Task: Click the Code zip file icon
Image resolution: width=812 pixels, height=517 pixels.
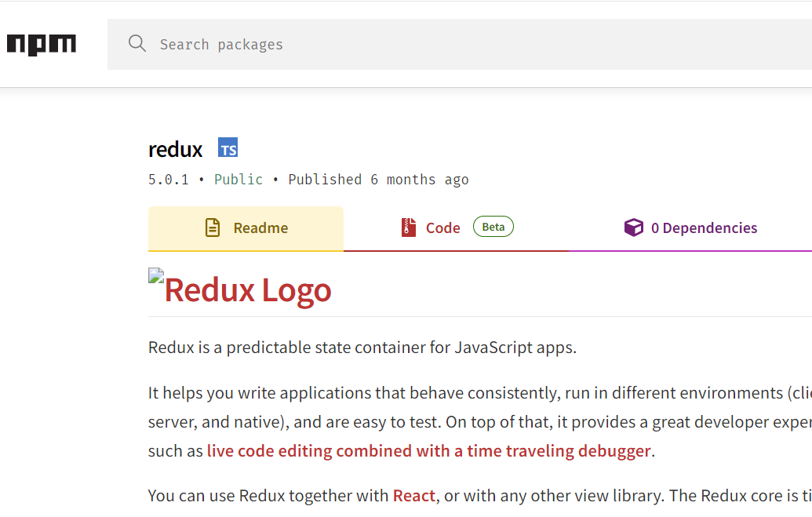Action: [409, 228]
